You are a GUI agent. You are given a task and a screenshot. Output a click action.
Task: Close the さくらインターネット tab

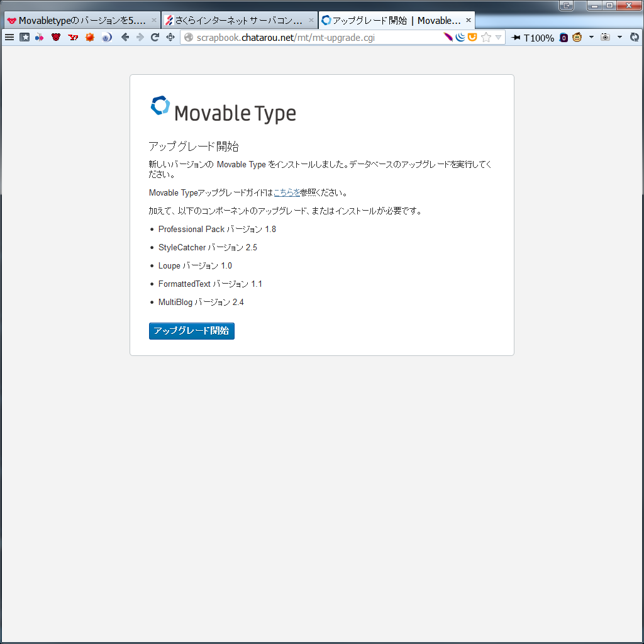tap(311, 20)
